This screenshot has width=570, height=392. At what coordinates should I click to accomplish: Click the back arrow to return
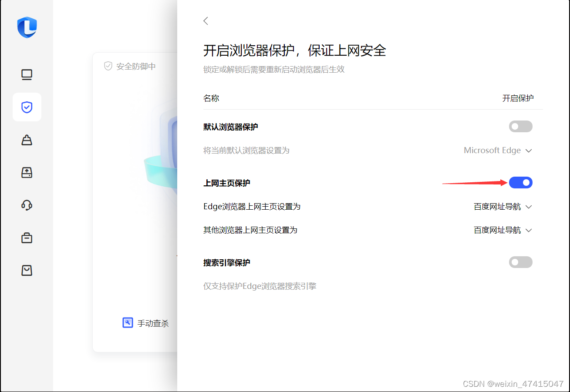point(205,20)
